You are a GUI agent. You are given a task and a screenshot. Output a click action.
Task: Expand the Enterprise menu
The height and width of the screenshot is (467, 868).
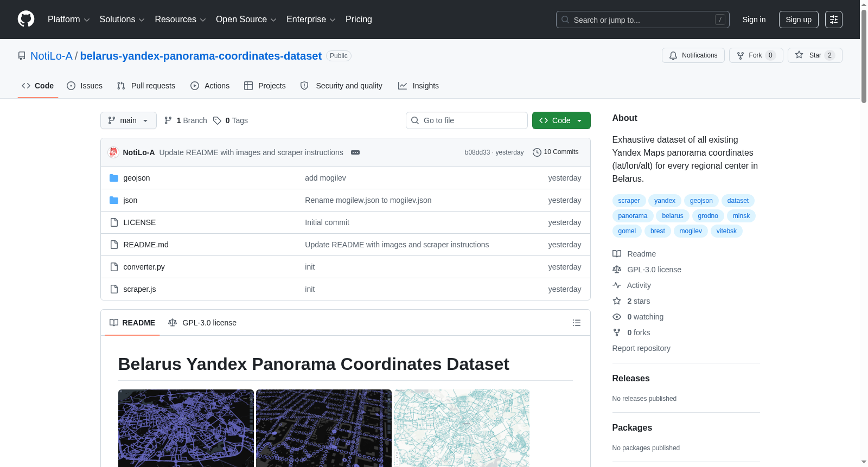311,20
